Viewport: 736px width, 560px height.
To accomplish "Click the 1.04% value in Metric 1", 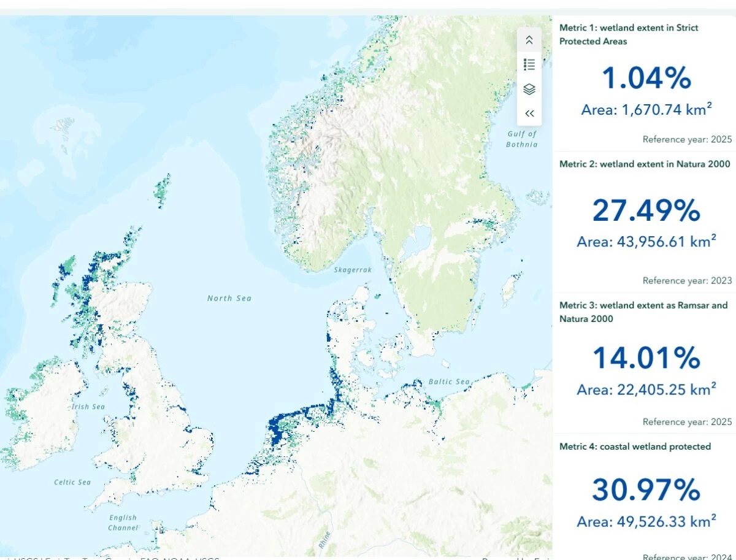I will (646, 79).
